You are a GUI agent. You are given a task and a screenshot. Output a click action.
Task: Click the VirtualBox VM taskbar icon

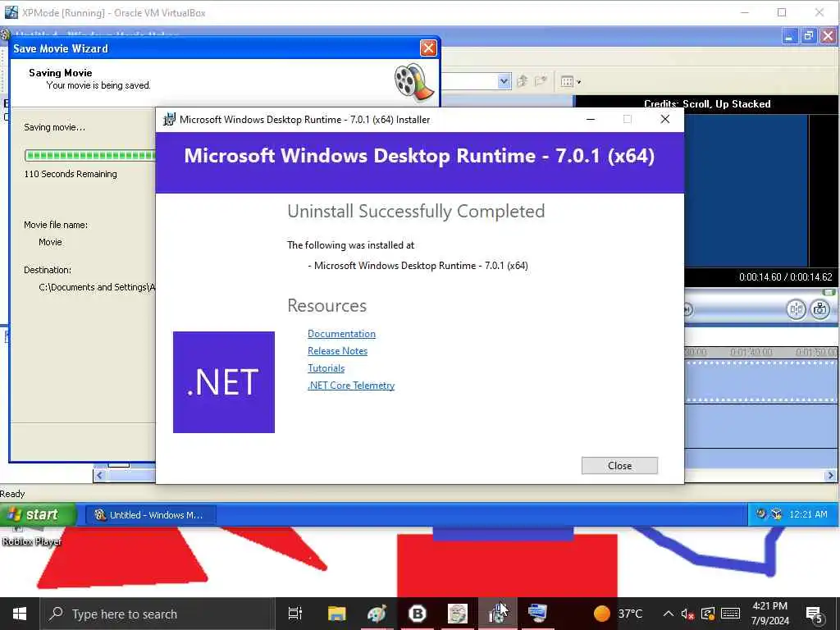[x=538, y=614]
